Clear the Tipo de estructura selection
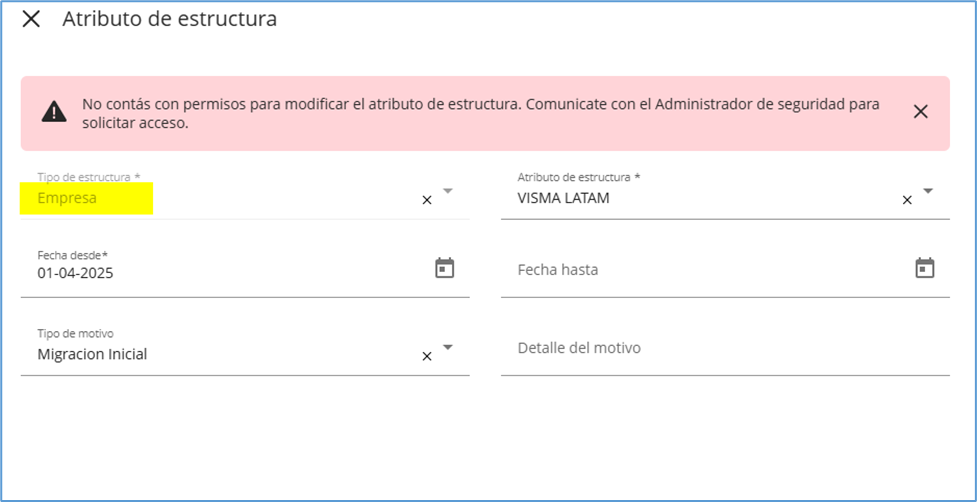Image resolution: width=977 pixels, height=502 pixels. tap(427, 200)
